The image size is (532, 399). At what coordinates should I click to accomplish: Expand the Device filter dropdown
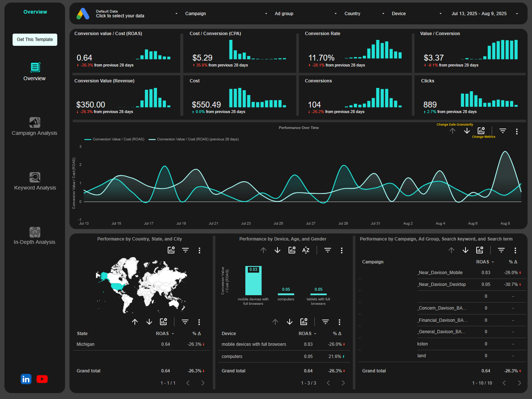coord(416,13)
